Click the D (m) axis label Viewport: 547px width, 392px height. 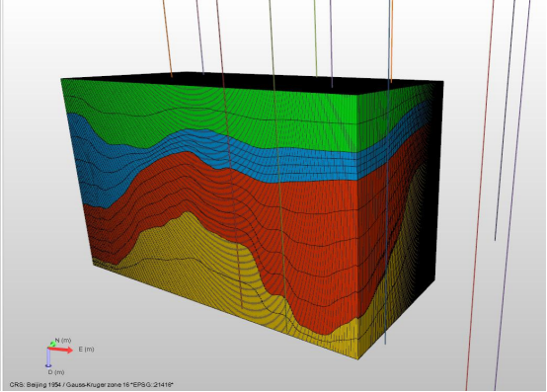56,372
